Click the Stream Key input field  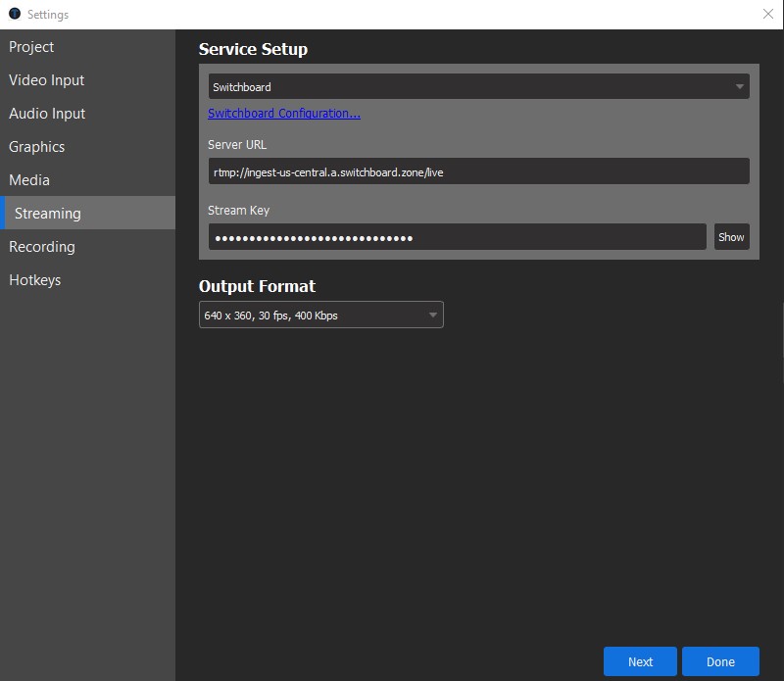[x=456, y=236]
